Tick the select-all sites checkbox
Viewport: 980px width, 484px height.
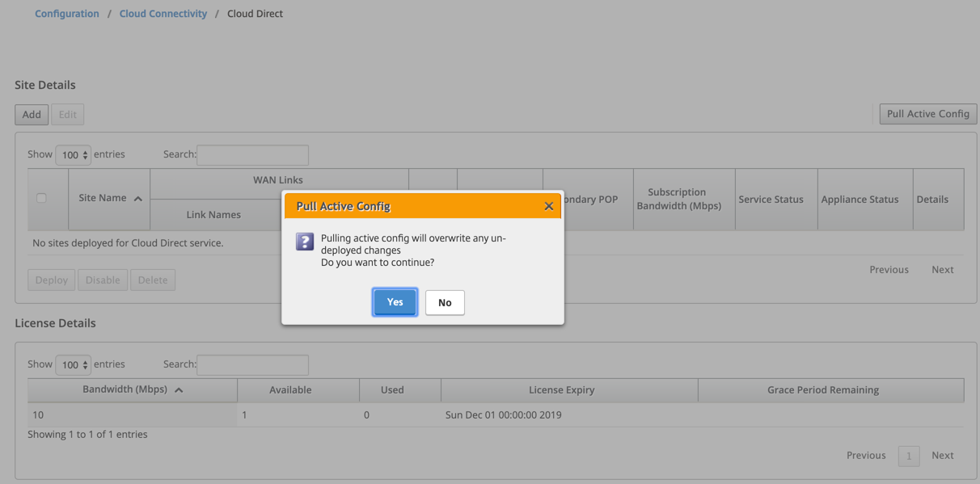click(x=41, y=198)
